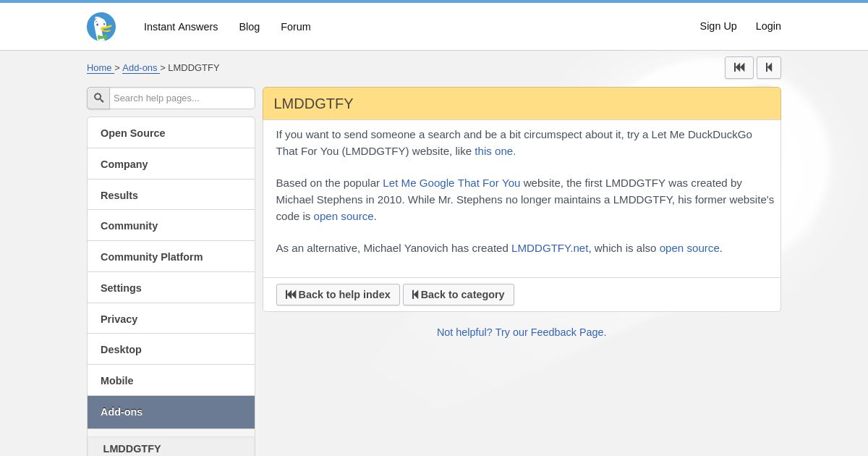Open Instant Answers in top nav
The width and height of the screenshot is (868, 456).
[x=181, y=27]
